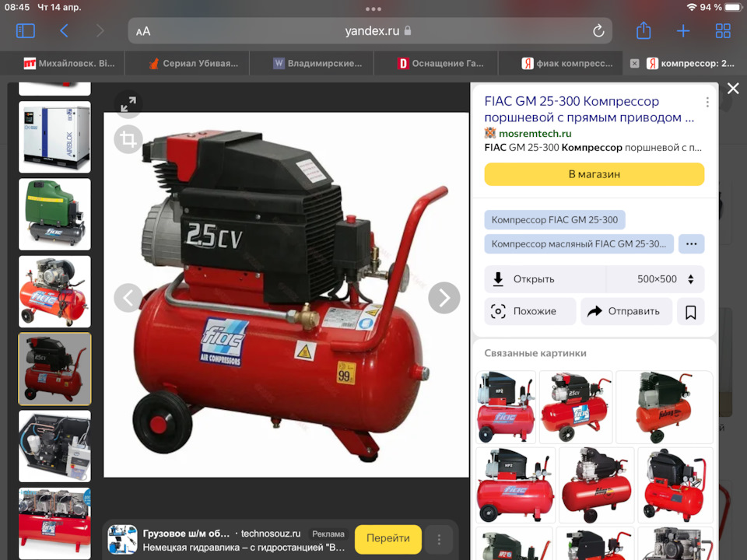This screenshot has height=560, width=747.
Task: Click the Открыть download button
Action: coord(545,279)
